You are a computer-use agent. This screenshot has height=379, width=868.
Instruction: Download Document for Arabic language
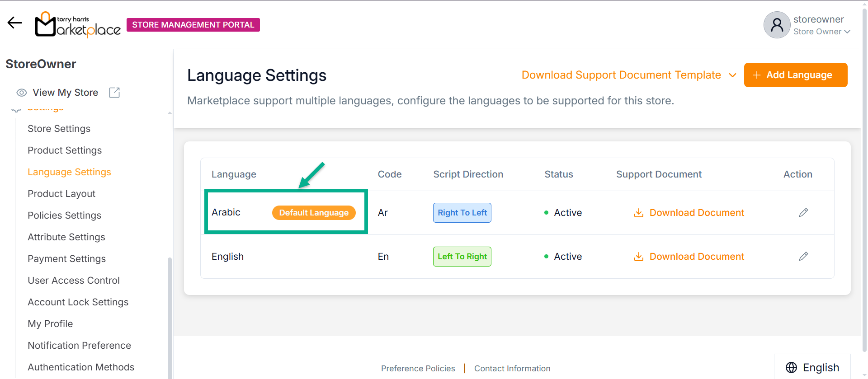coord(689,213)
